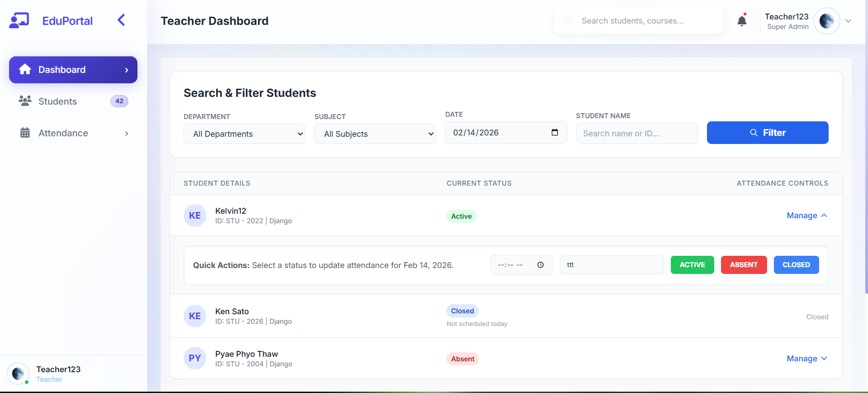The image size is (868, 393).
Task: Click the Dashboard home icon
Action: (25, 69)
